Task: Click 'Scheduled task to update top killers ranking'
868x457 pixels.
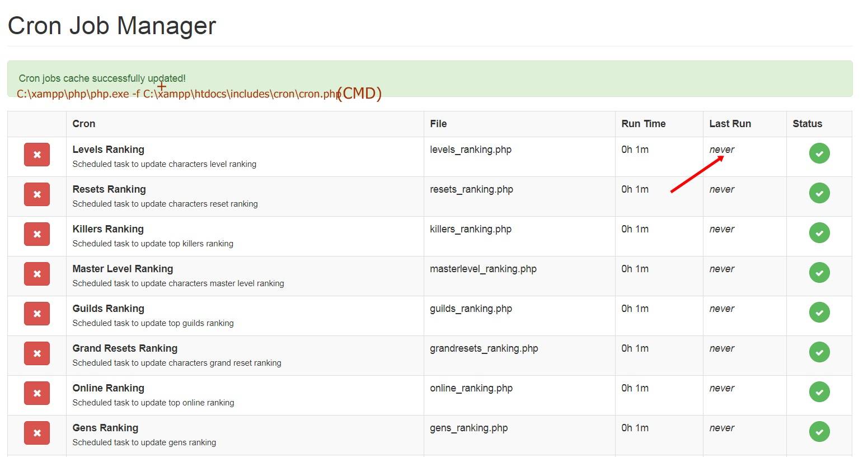Action: (153, 244)
